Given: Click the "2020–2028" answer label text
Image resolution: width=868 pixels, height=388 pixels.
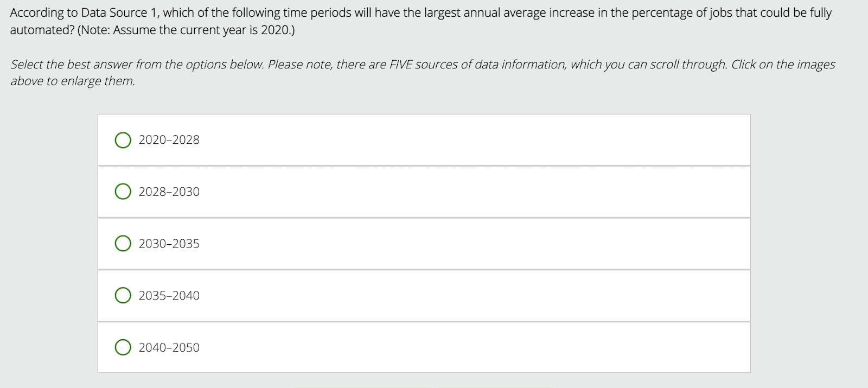Looking at the screenshot, I should pos(169,140).
